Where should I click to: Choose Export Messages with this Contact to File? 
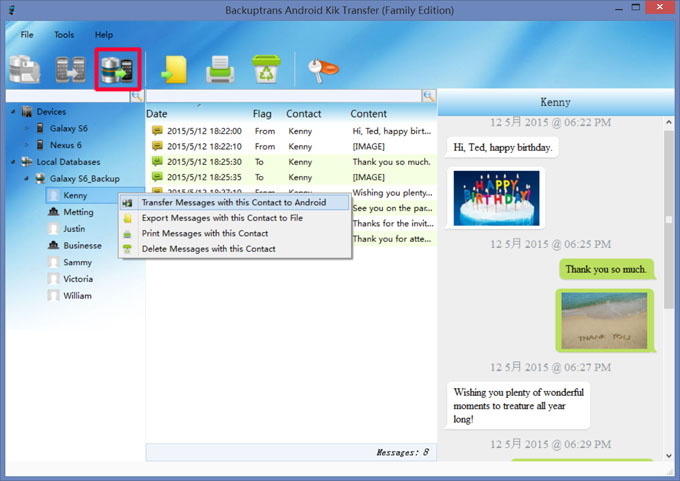point(235,218)
